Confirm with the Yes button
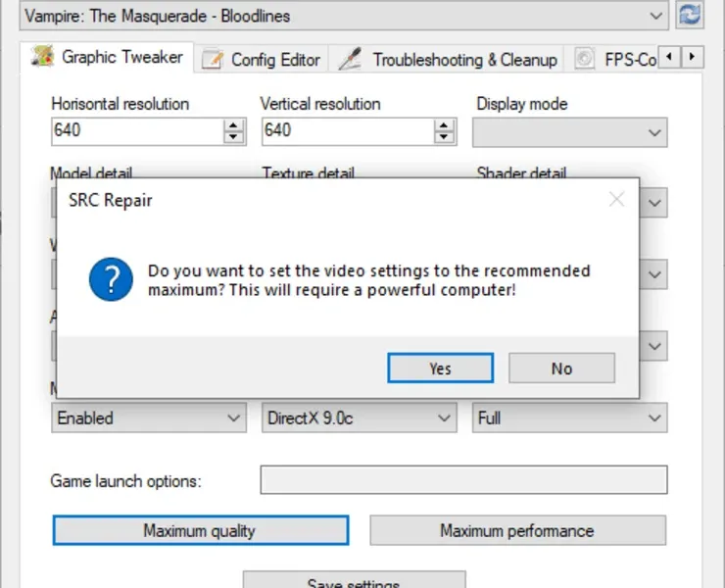 [440, 368]
